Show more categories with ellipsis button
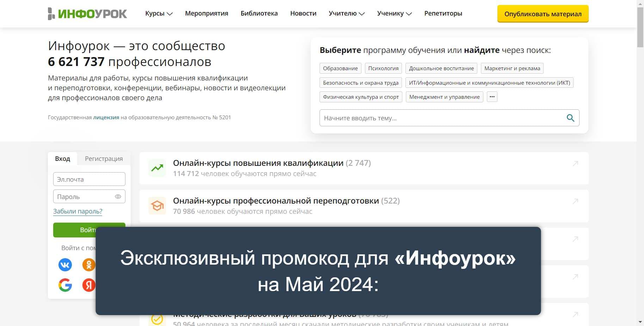This screenshot has height=326, width=644. (492, 97)
